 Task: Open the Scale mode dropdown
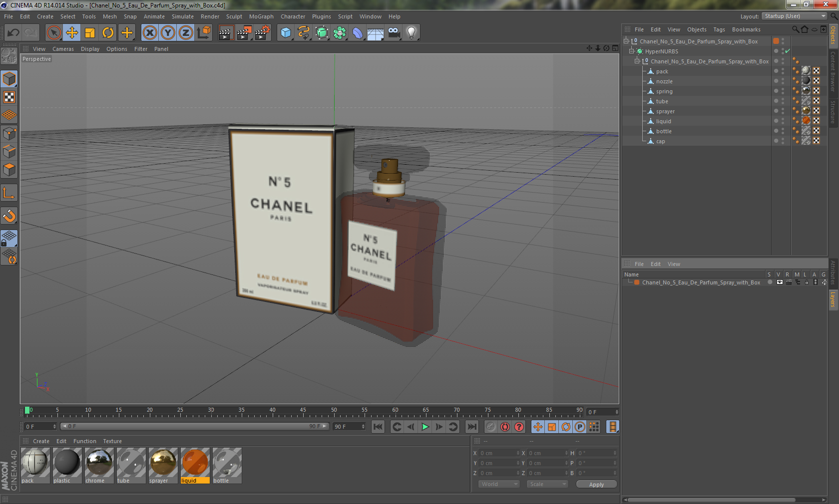[x=547, y=484]
